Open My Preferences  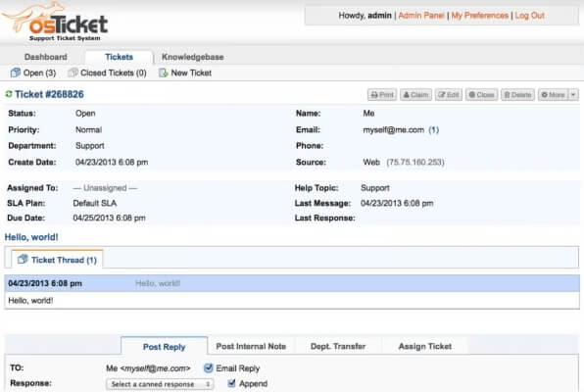pyautogui.click(x=480, y=16)
